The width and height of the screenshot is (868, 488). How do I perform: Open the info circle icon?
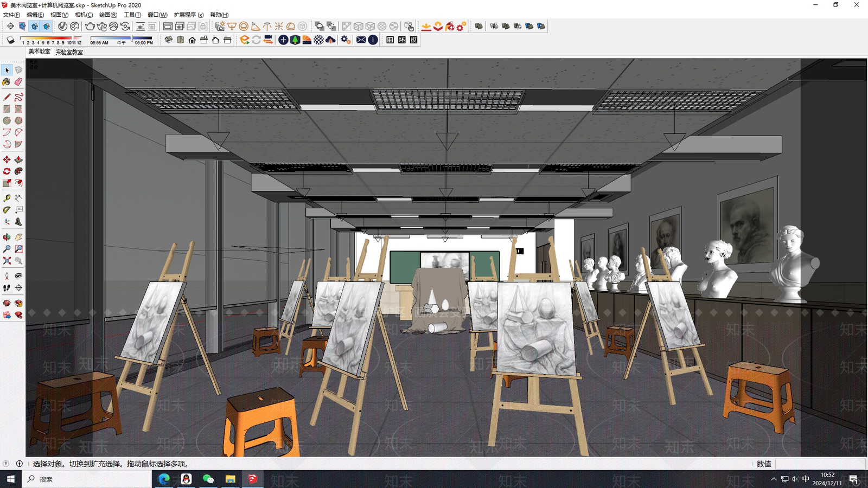(373, 40)
